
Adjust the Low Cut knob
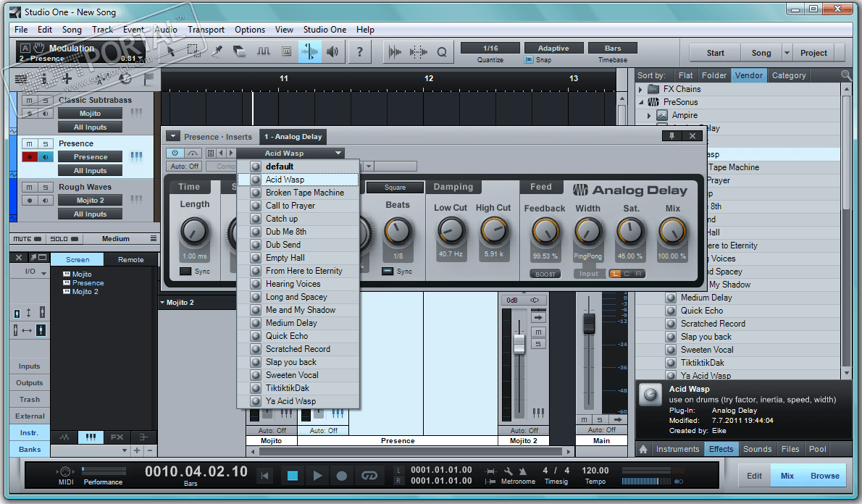coord(451,232)
